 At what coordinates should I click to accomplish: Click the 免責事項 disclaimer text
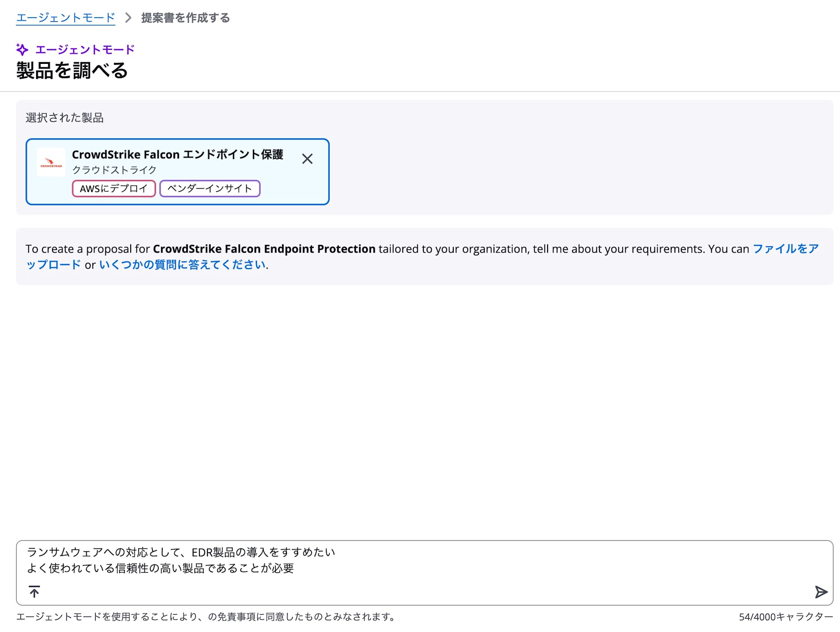pyautogui.click(x=236, y=616)
